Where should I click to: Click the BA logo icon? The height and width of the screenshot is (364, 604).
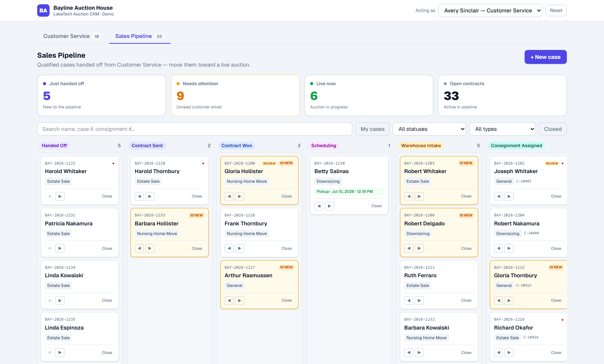point(43,10)
